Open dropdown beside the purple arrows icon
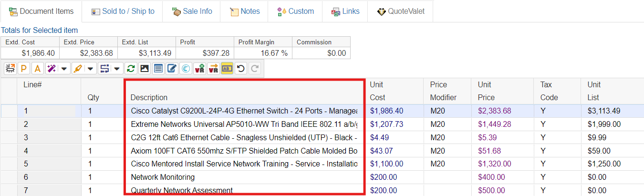Screen dimensions: 644x196 click(117, 69)
